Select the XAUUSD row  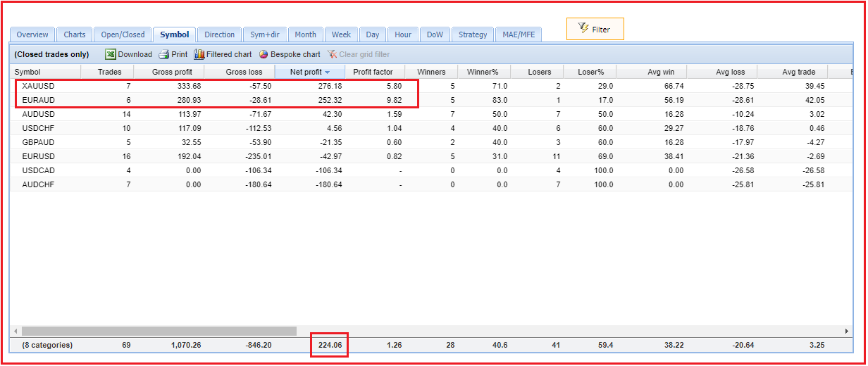click(x=431, y=86)
